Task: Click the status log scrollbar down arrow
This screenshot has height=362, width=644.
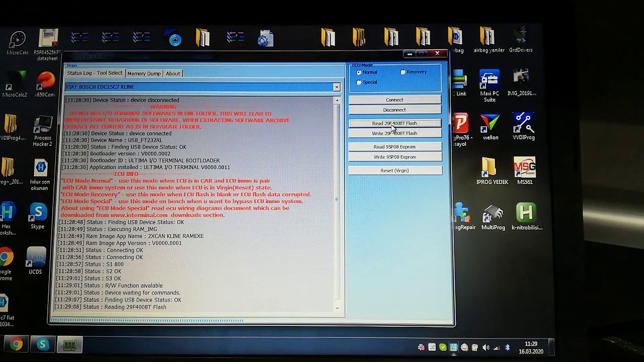Action: click(x=337, y=308)
